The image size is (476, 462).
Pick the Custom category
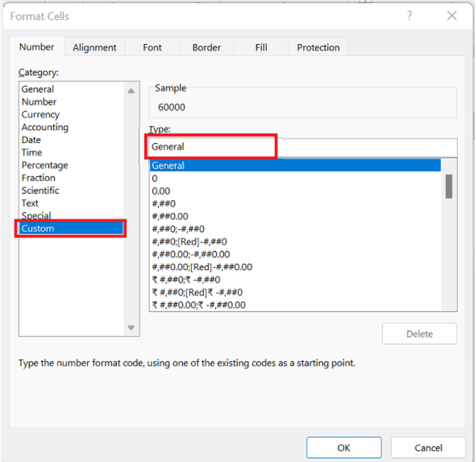pos(38,229)
